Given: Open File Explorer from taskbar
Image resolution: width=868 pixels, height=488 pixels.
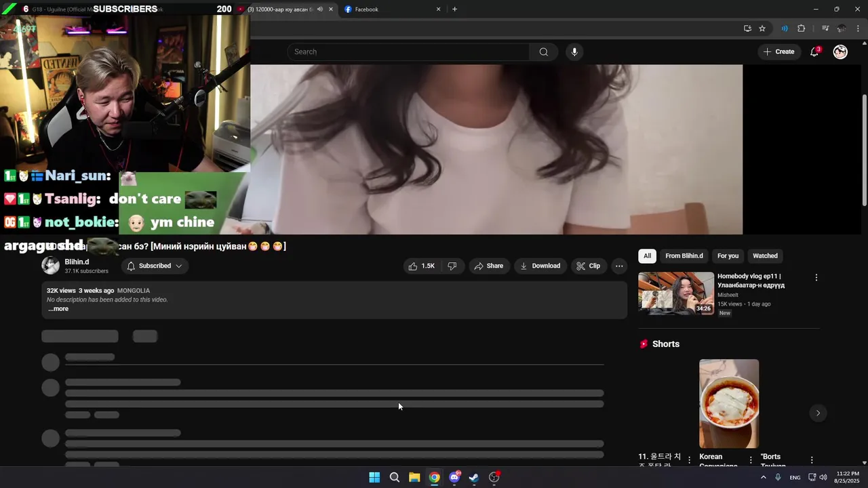Looking at the screenshot, I should coord(414,477).
